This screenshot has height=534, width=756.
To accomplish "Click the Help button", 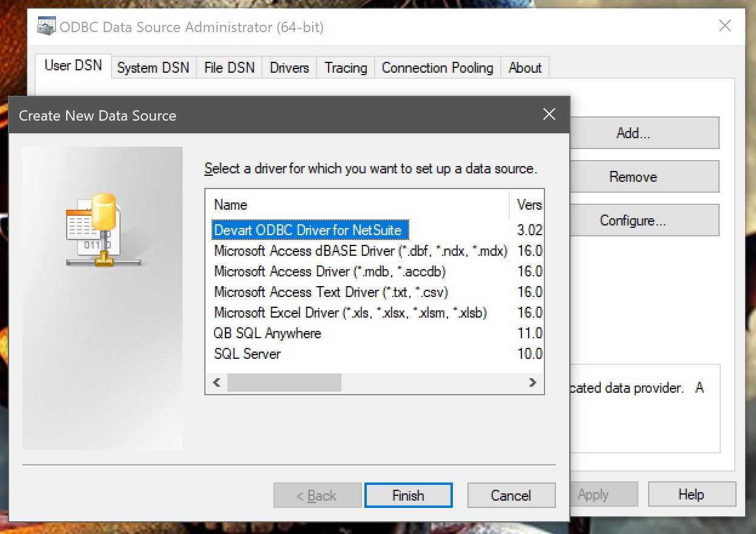I will pos(691,495).
